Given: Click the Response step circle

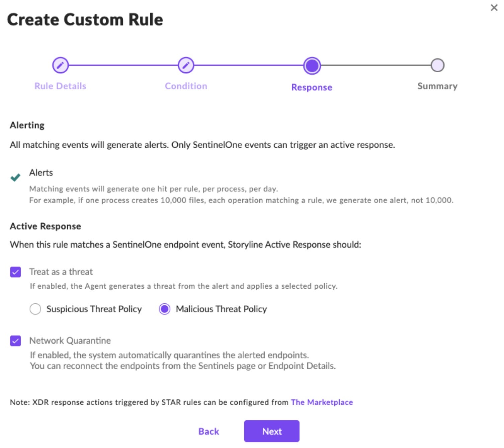Looking at the screenshot, I should point(312,66).
